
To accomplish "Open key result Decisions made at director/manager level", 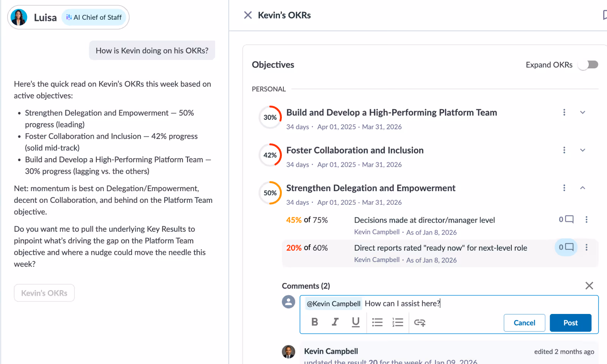I will [425, 220].
